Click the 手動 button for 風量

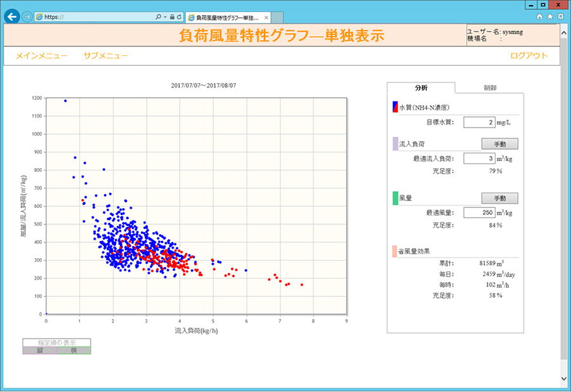pos(500,199)
